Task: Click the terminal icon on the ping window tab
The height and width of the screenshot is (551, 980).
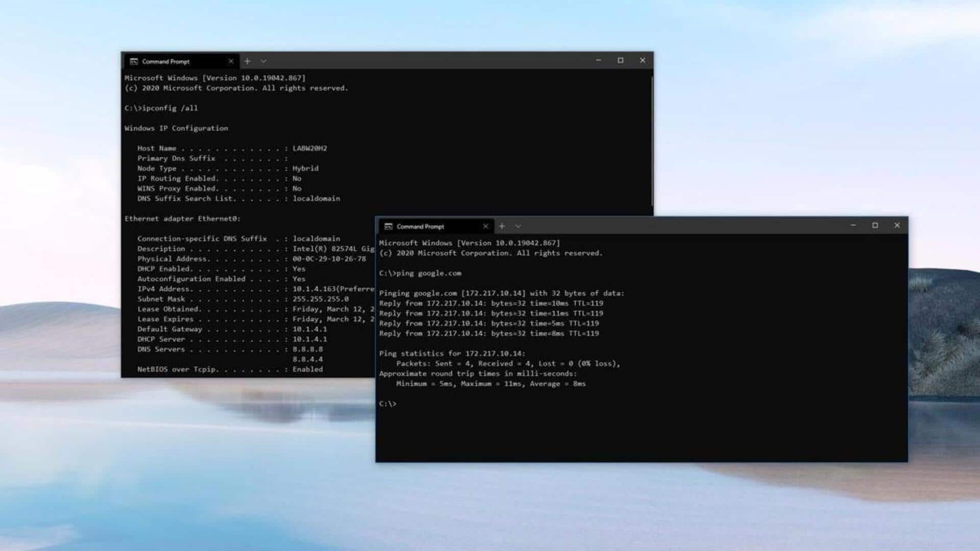Action: (x=388, y=226)
